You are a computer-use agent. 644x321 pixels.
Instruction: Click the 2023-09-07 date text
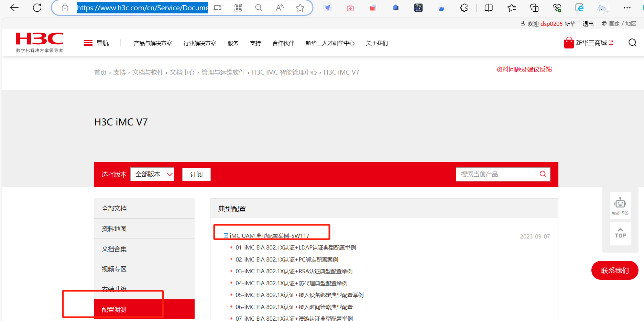(x=535, y=236)
